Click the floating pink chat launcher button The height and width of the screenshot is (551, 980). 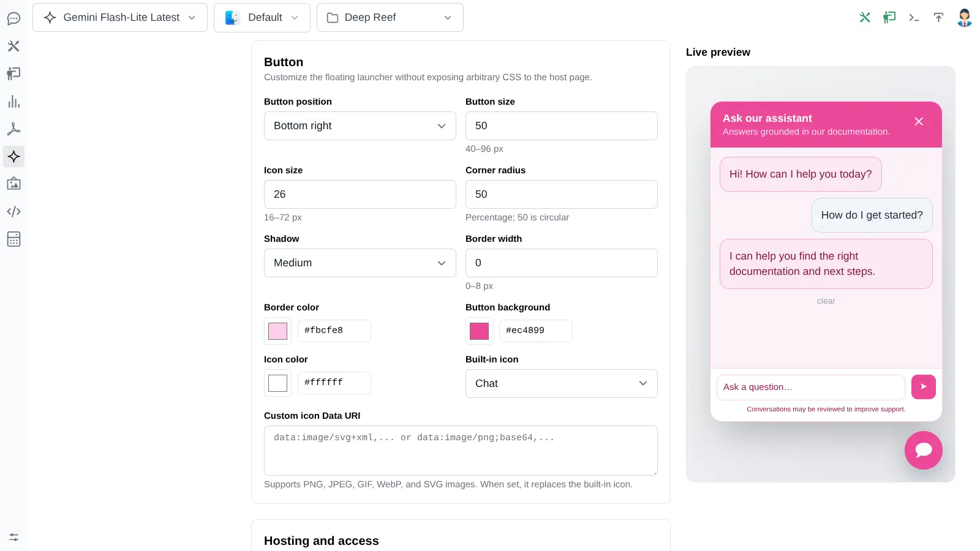click(x=924, y=451)
